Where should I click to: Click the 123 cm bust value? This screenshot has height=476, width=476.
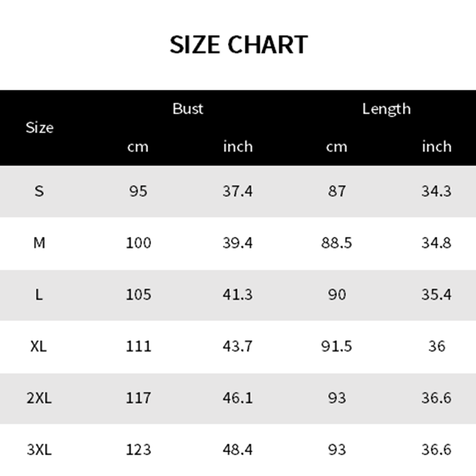tap(138, 450)
